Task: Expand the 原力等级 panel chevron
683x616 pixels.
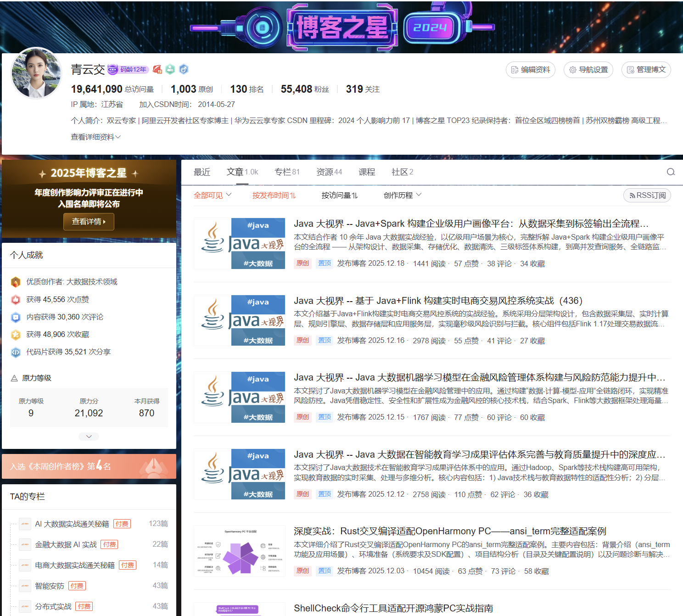Action: pyautogui.click(x=89, y=437)
